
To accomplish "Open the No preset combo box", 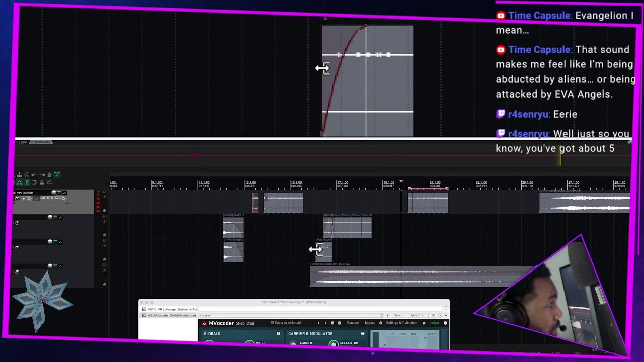I will [x=291, y=315].
